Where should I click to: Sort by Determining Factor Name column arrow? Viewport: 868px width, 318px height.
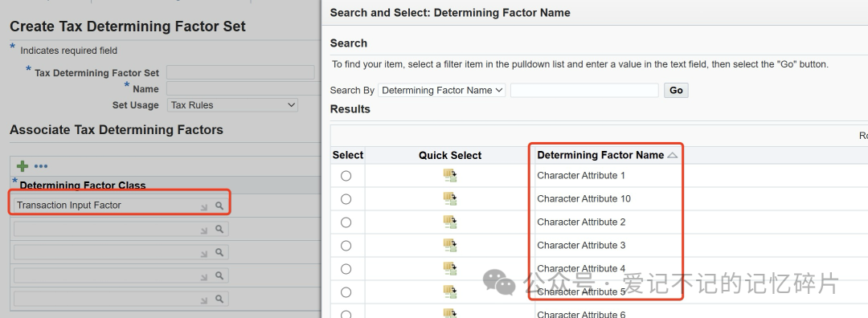click(x=673, y=156)
